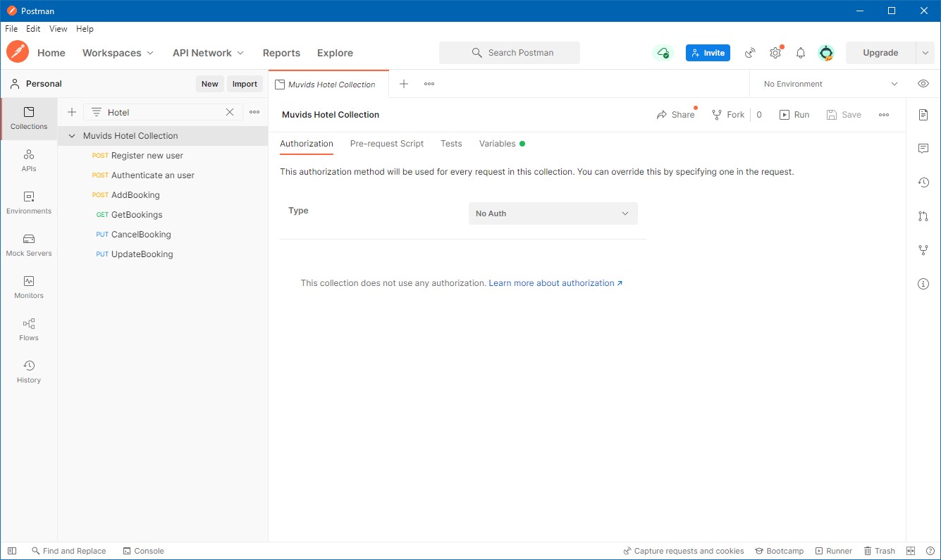The width and height of the screenshot is (941, 560).
Task: Click the cloud sync status icon
Action: click(663, 53)
